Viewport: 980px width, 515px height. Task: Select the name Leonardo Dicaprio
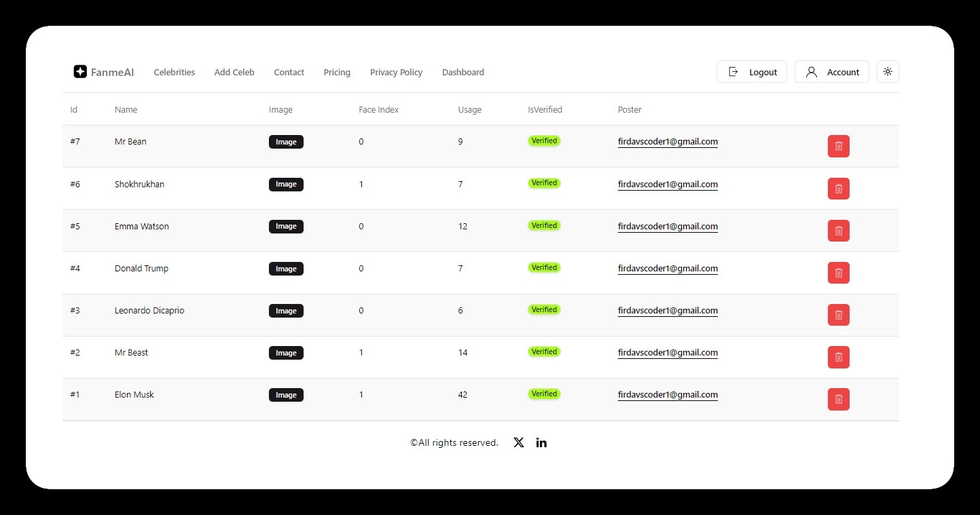149,310
